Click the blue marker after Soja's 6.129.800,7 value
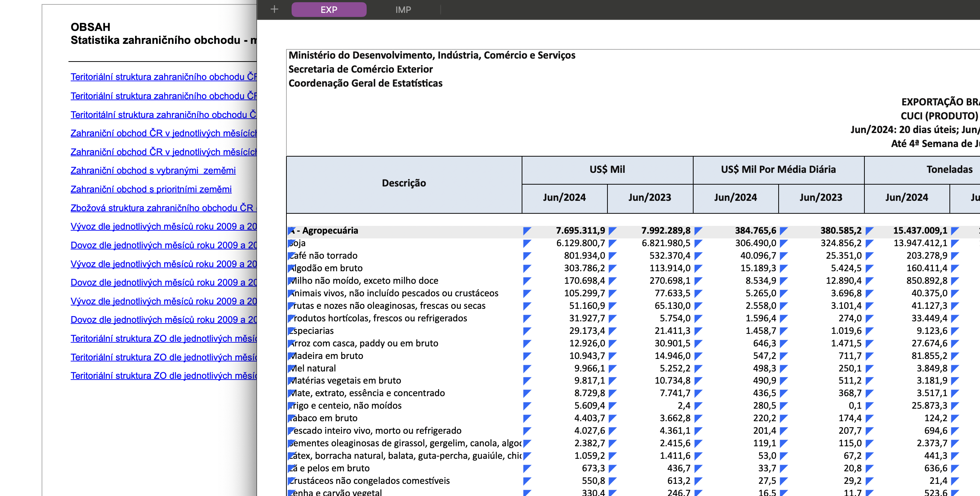Viewport: 980px width, 496px height. 612,243
